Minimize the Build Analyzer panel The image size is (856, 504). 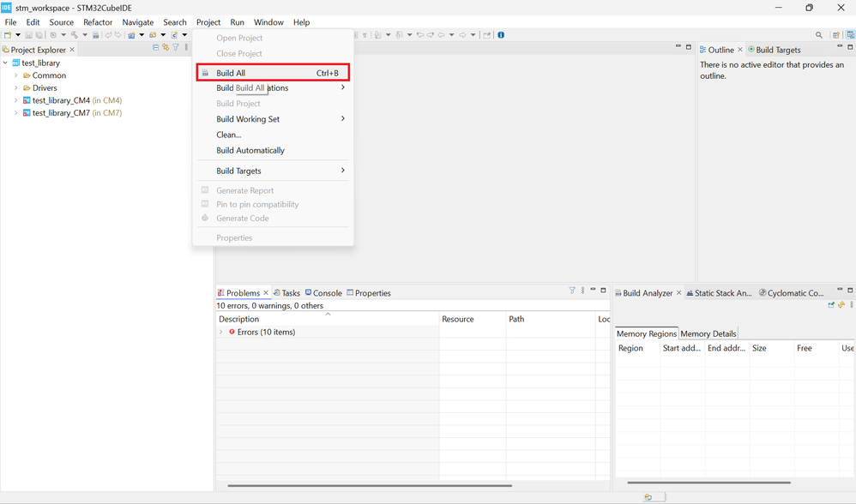[x=840, y=290]
